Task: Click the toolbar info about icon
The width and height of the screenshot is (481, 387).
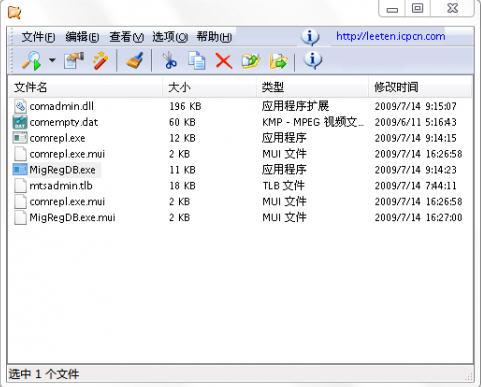Action: (x=313, y=60)
